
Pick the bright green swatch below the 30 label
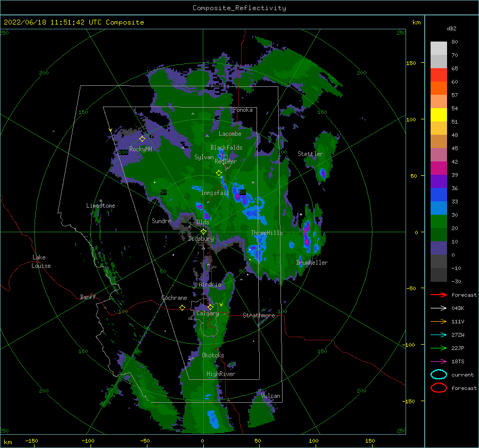tap(439, 222)
